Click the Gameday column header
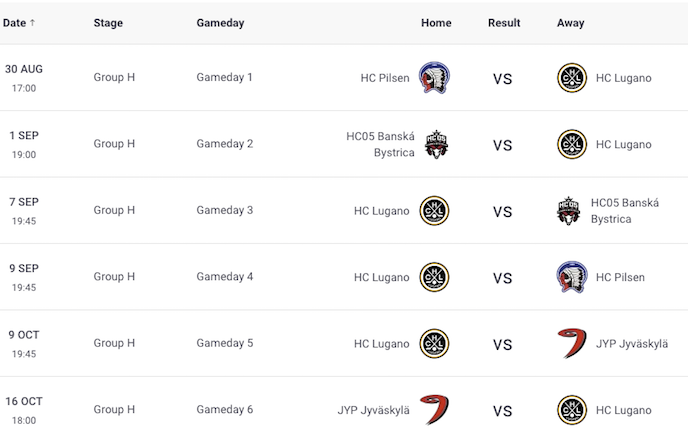688x440 pixels. click(220, 23)
